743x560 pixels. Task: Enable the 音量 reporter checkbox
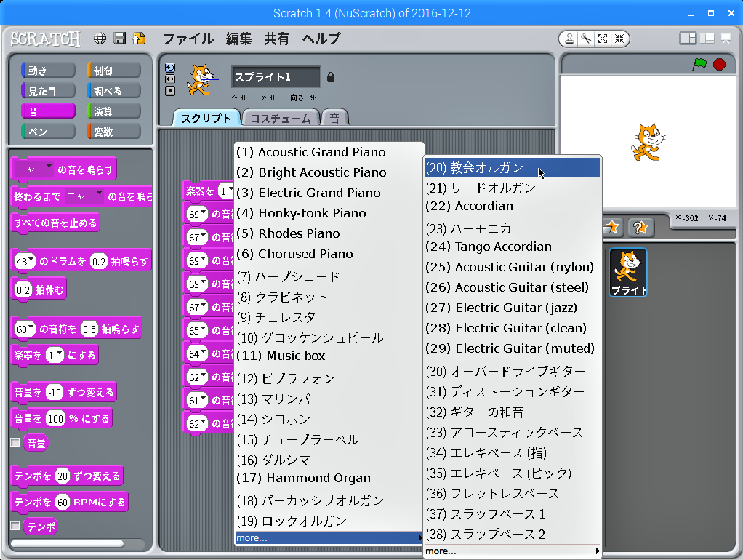pos(15,442)
